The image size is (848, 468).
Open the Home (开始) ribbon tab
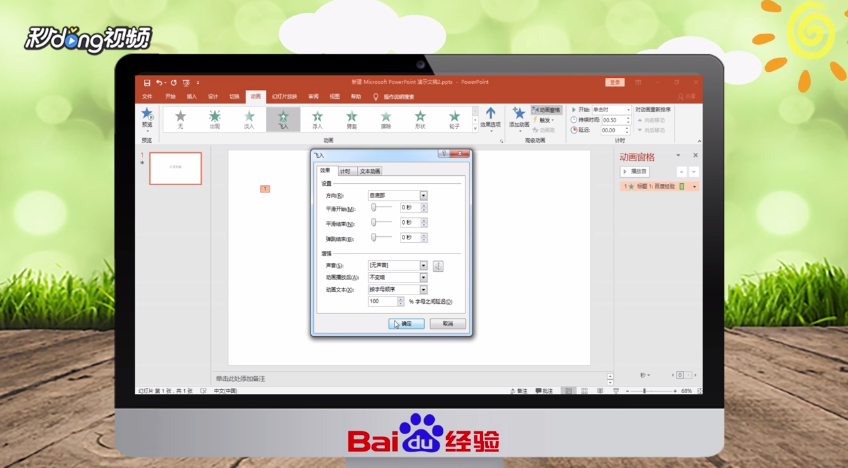(170, 97)
